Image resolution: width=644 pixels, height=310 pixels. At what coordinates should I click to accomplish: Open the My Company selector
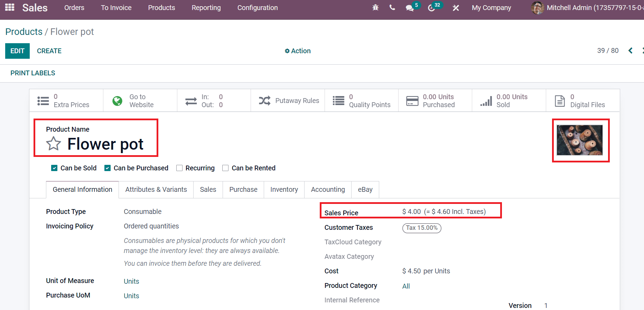(x=491, y=8)
